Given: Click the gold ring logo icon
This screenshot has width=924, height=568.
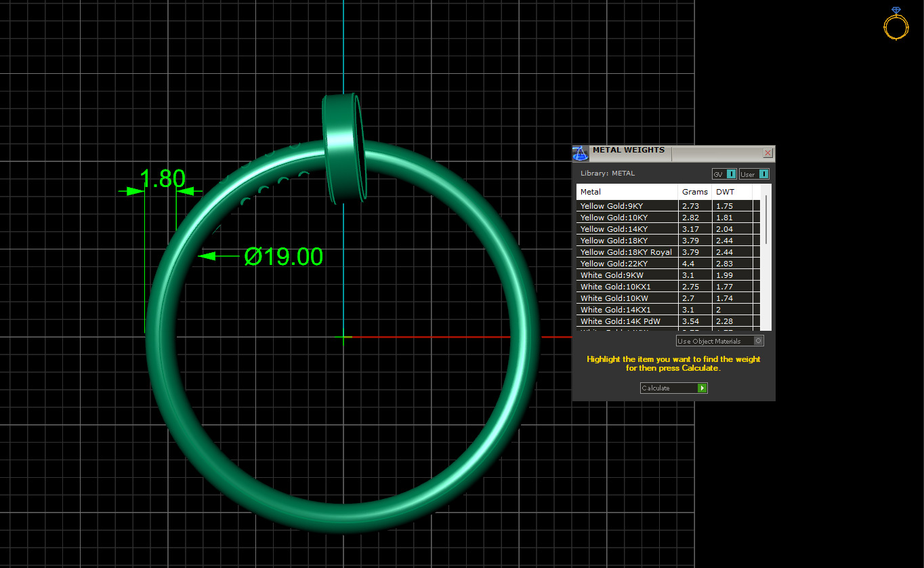Looking at the screenshot, I should click(x=896, y=24).
